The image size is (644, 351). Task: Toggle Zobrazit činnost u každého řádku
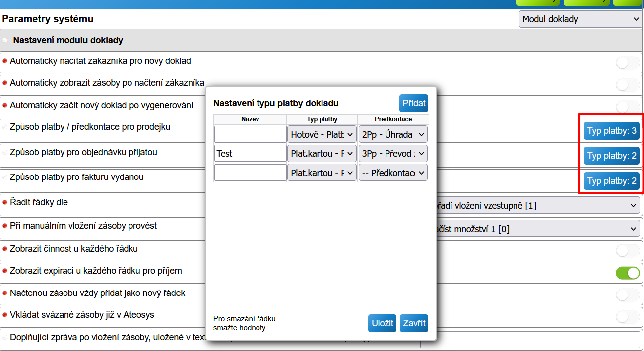click(628, 251)
